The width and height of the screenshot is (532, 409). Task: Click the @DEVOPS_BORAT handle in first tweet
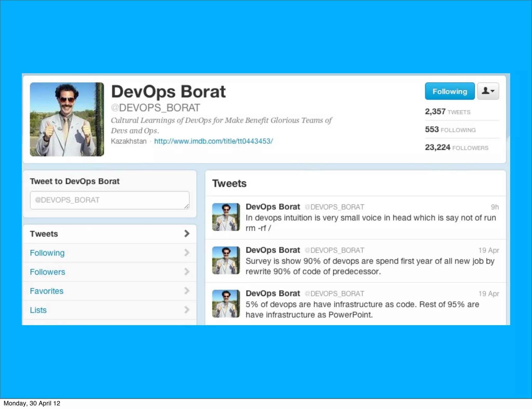[334, 207]
